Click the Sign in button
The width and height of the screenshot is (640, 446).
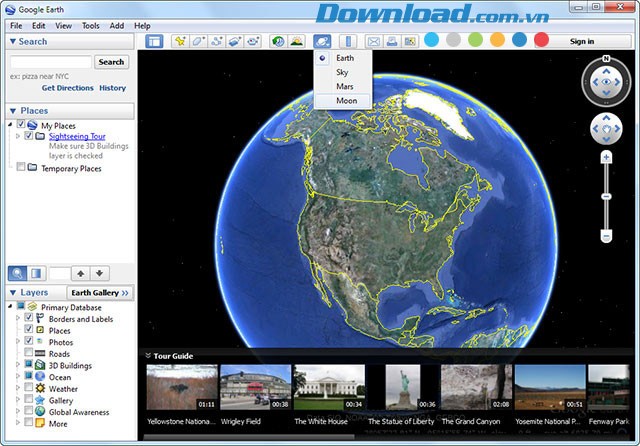tap(582, 41)
